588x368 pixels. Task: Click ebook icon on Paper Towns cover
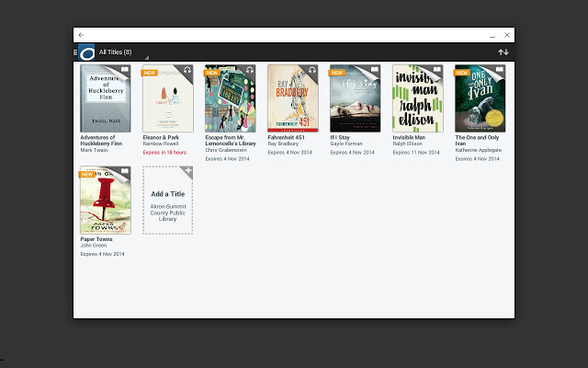125,171
